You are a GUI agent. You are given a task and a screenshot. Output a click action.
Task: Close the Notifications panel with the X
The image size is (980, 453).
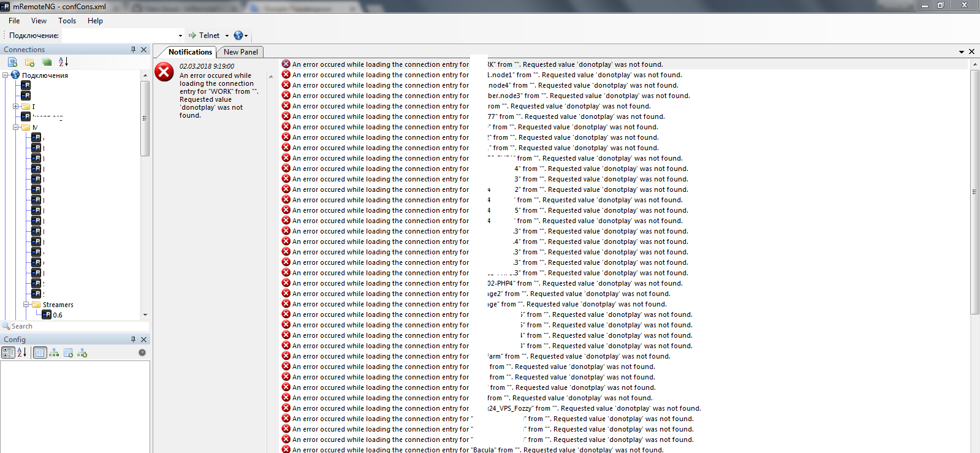click(971, 52)
